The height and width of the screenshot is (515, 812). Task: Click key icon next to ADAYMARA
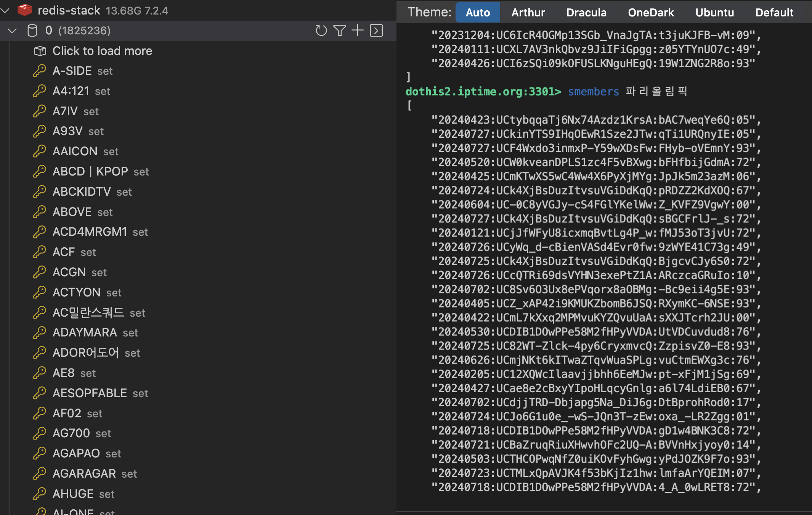click(40, 332)
